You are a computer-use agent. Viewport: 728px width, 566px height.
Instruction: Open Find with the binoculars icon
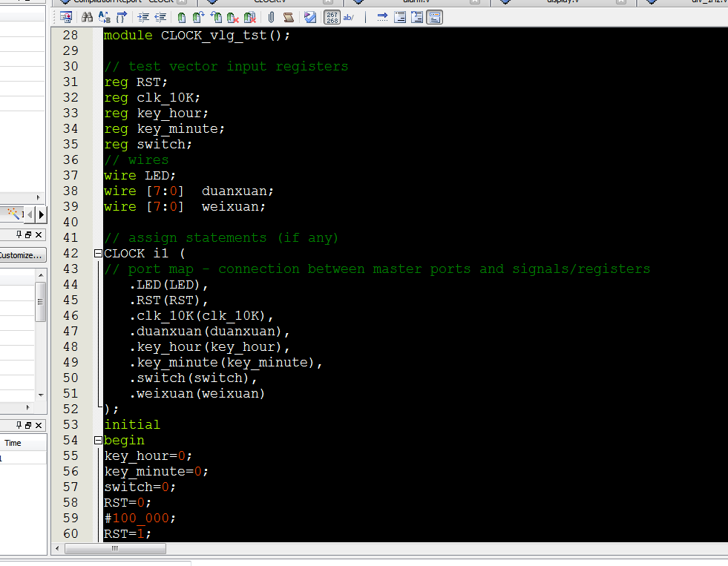88,18
